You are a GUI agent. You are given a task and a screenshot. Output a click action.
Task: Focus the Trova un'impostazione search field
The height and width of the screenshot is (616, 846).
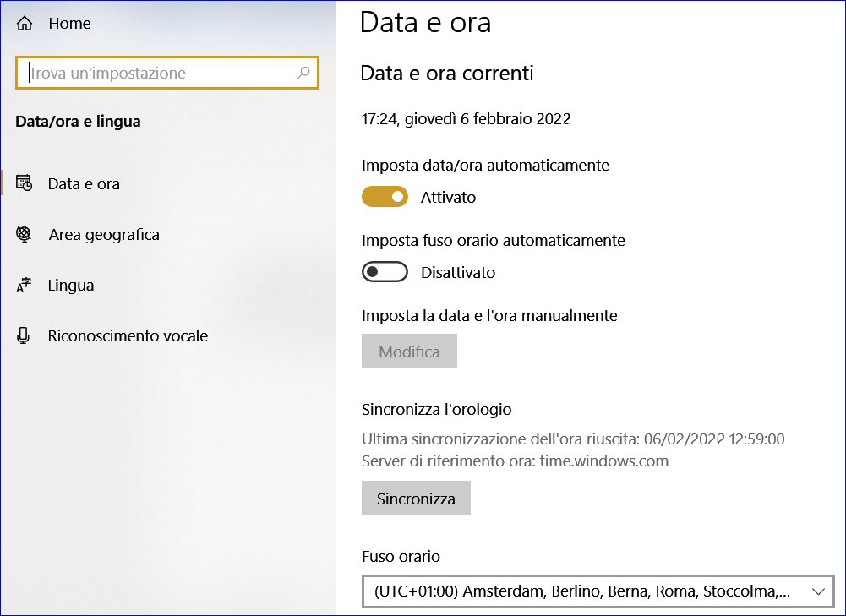click(161, 74)
